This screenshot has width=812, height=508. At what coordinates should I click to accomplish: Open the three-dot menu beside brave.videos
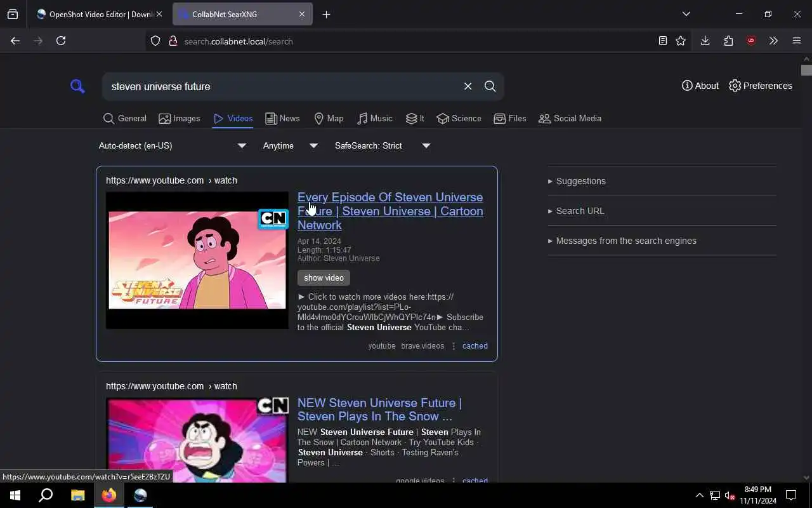pyautogui.click(x=453, y=346)
